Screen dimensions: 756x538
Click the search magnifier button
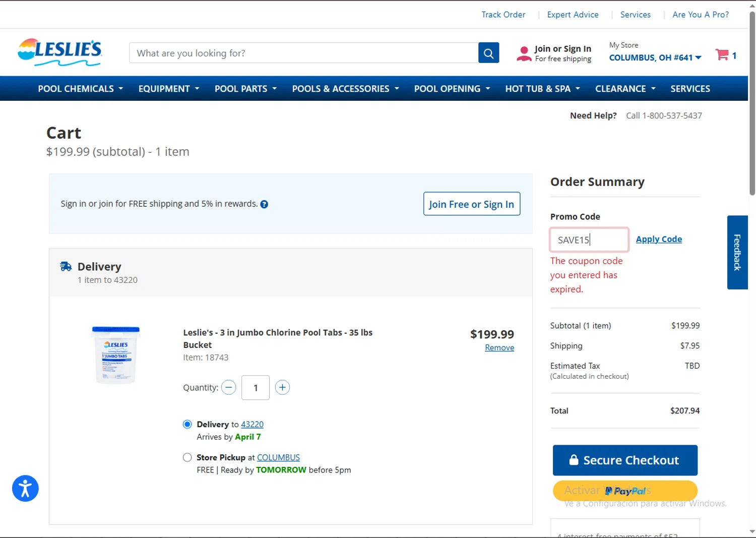coord(488,53)
